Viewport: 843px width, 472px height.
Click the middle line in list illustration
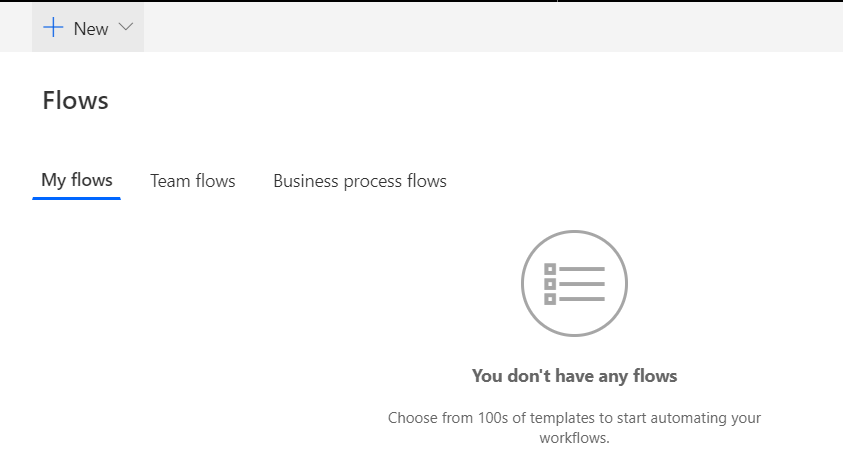pos(582,284)
